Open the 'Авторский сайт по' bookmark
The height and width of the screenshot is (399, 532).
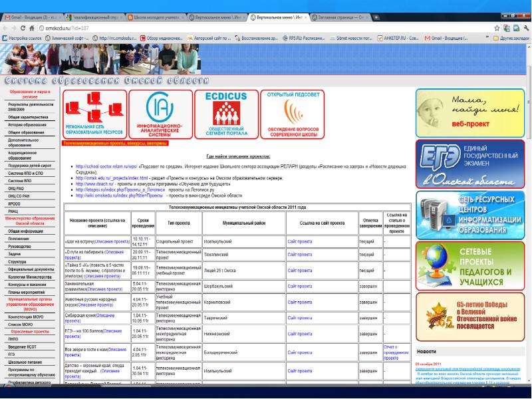tap(209, 39)
